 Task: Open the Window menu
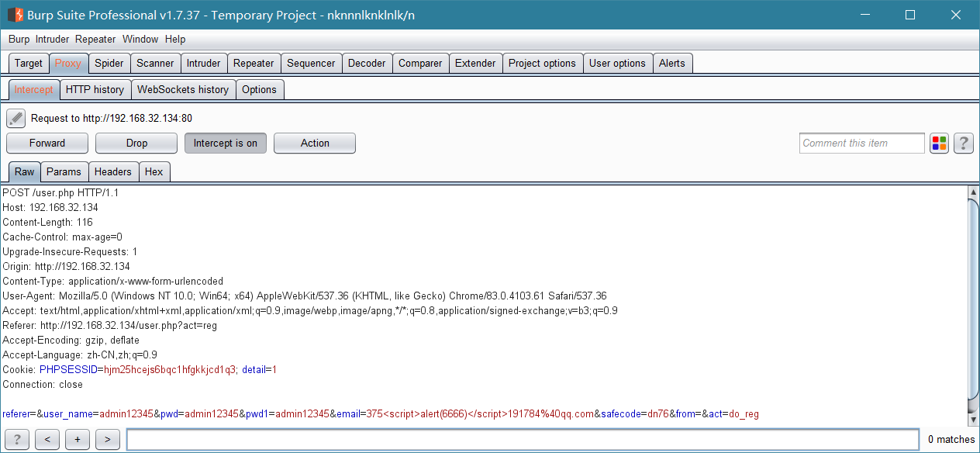(140, 39)
